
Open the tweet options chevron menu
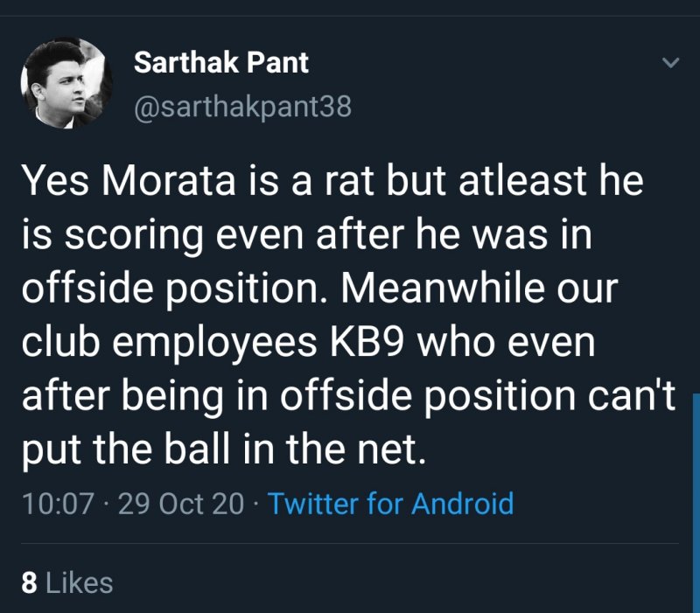point(669,63)
